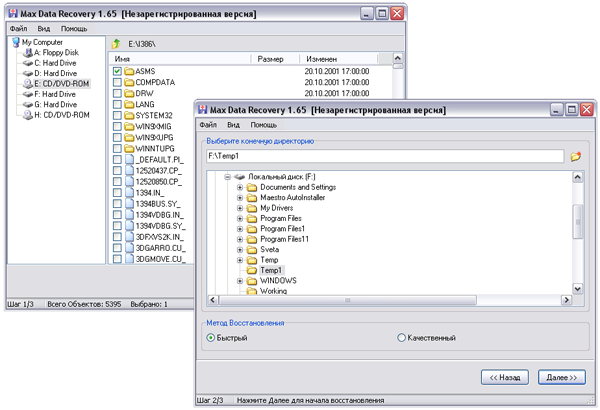This screenshot has height=410, width=600.
Task: Check the 12520437.CP_ file checkbox
Action: coord(117,171)
